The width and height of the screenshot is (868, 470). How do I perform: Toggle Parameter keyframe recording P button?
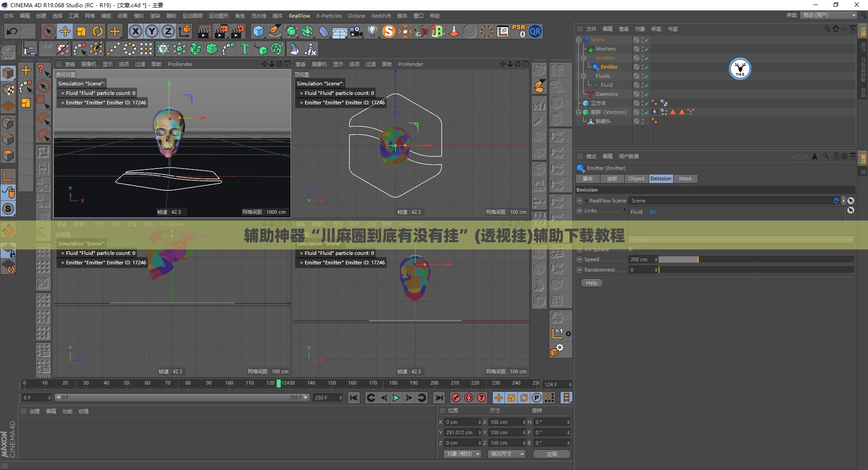coord(537,398)
